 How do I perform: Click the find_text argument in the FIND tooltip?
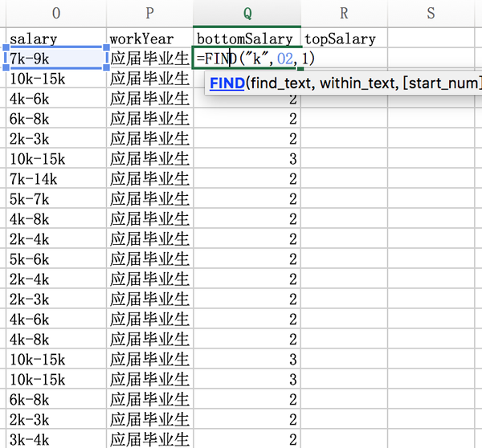(x=280, y=83)
